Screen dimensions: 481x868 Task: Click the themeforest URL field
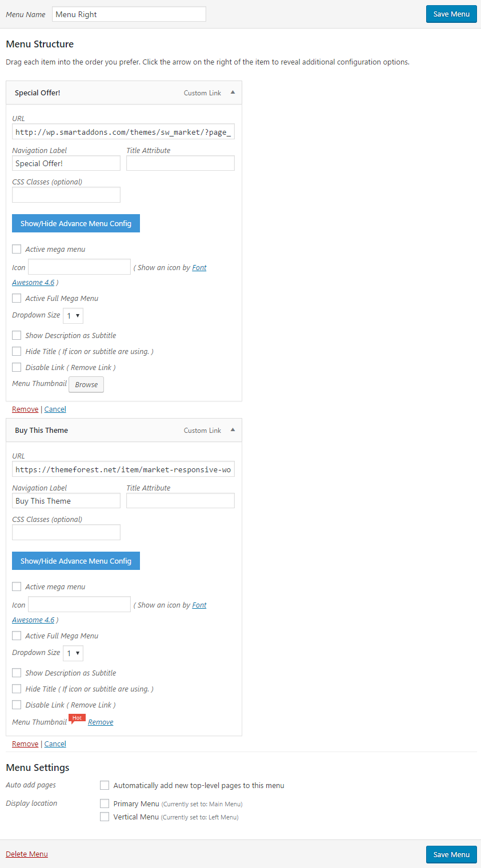[123, 469]
